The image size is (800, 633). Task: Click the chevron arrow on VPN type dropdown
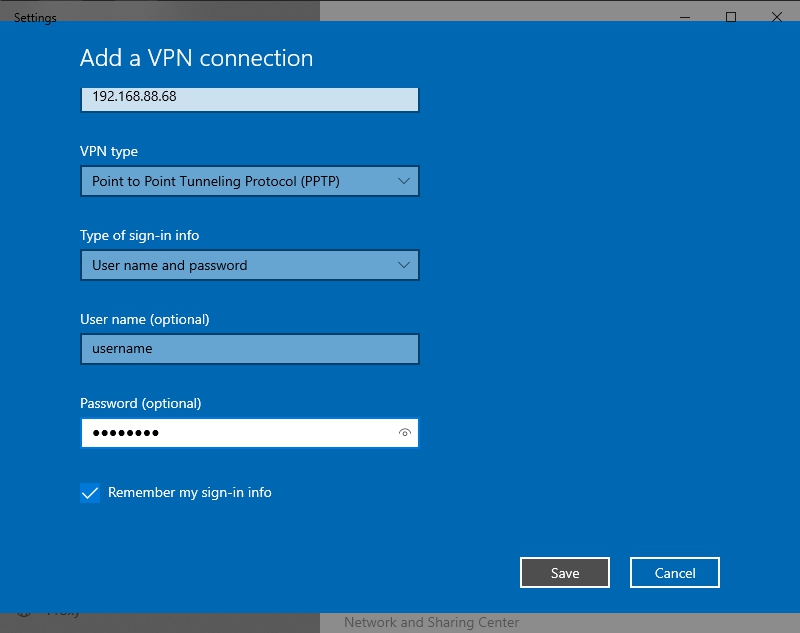tap(403, 181)
